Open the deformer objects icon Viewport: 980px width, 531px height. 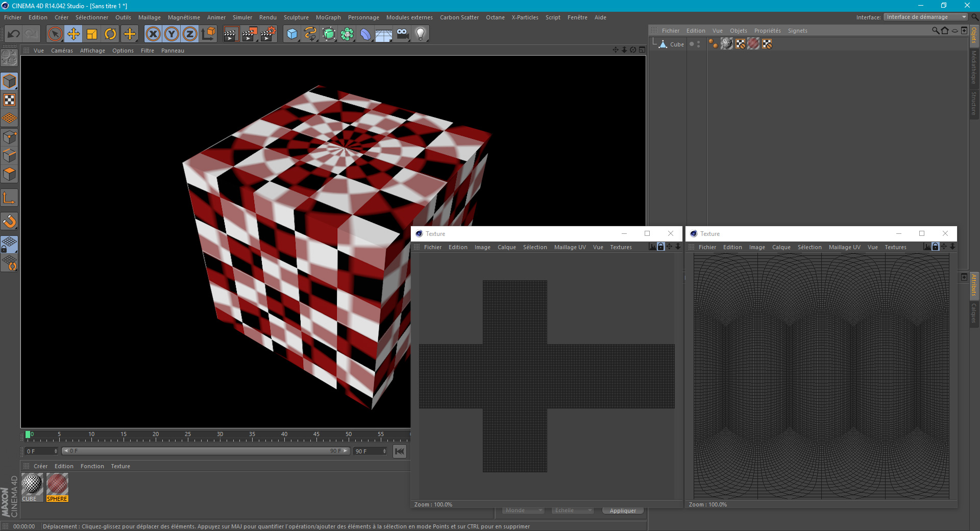pos(365,34)
